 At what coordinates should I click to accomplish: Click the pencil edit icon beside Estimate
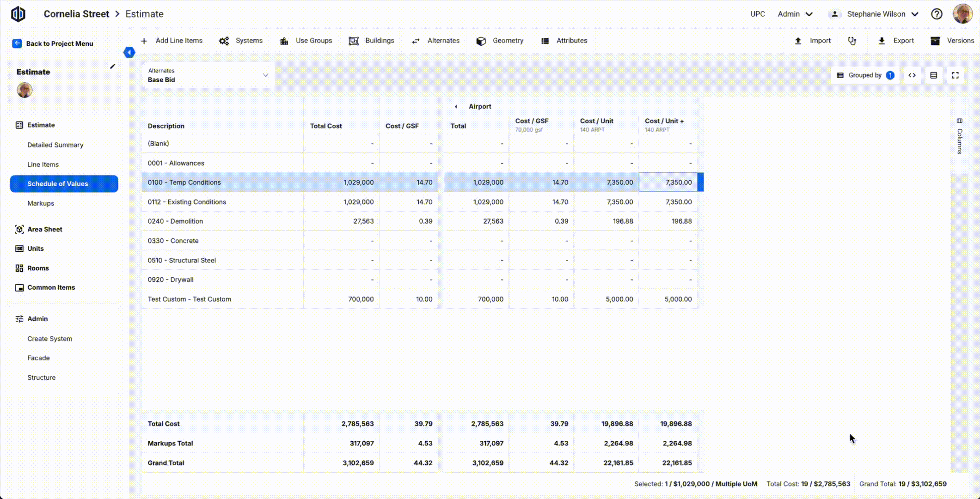[112, 67]
